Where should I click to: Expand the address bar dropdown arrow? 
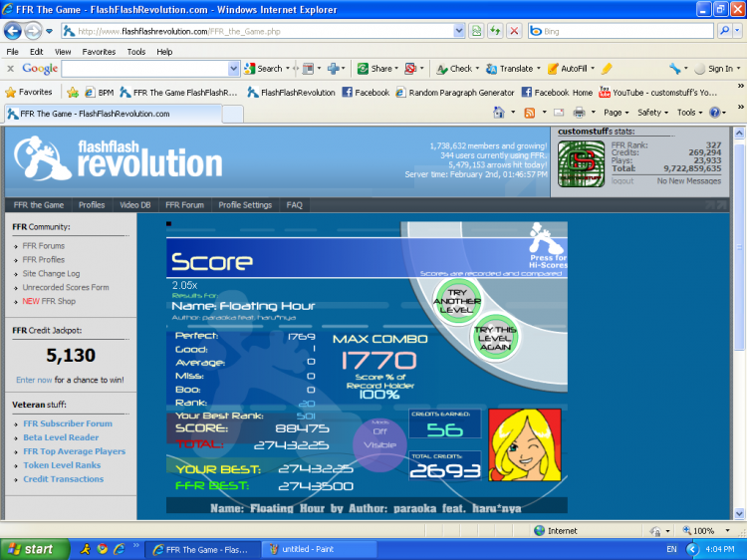pos(458,31)
